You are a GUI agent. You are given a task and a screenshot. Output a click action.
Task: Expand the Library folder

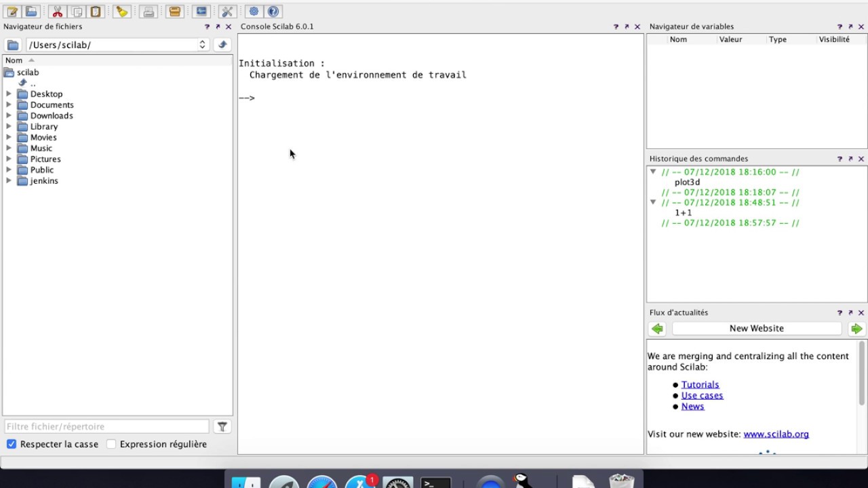pos(9,127)
